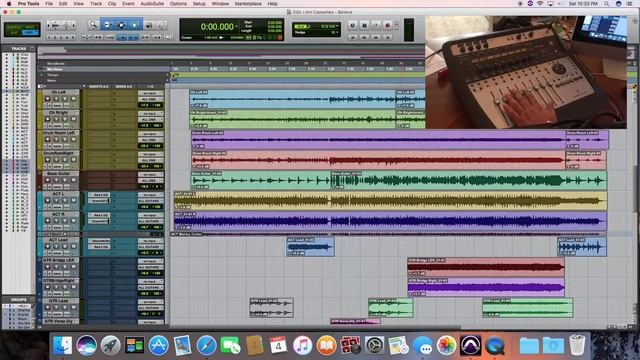This screenshot has height=360, width=640.
Task: Click Return to Zero in the transport
Action: tap(353, 38)
